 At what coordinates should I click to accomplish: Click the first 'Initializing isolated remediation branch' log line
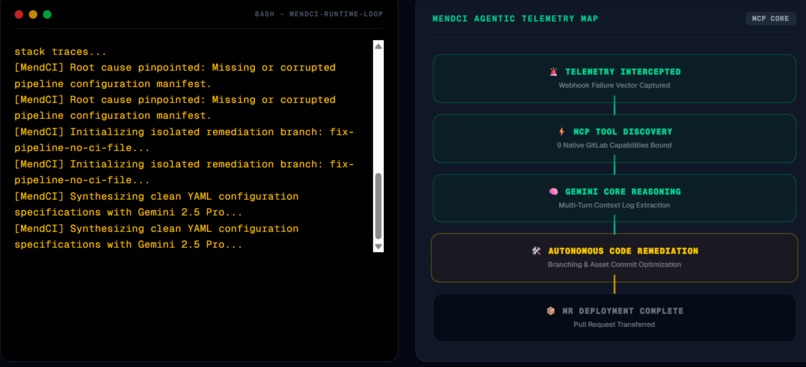pos(184,140)
